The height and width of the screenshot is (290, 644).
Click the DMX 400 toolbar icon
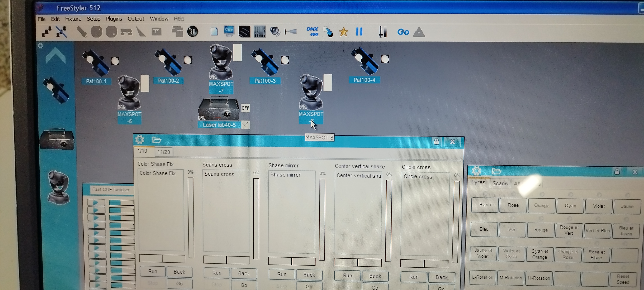coord(313,32)
